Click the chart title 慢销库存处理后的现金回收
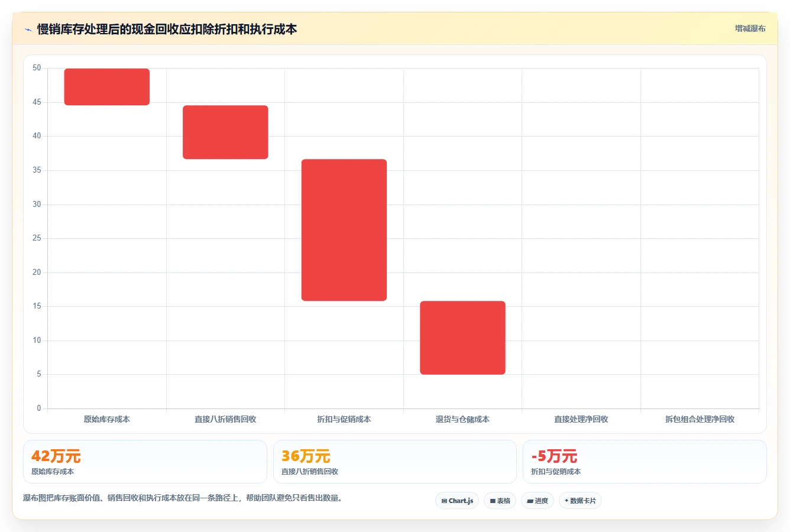 167,29
